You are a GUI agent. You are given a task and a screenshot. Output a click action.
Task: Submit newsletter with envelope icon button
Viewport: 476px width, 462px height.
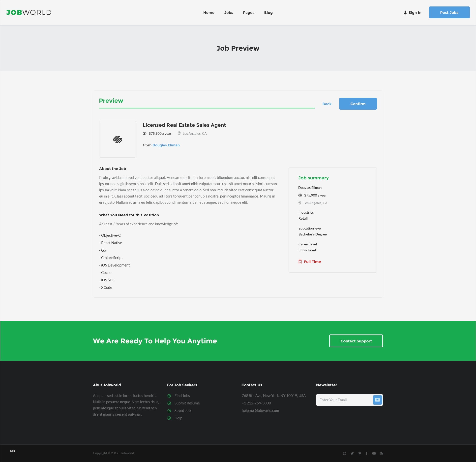[377, 400]
